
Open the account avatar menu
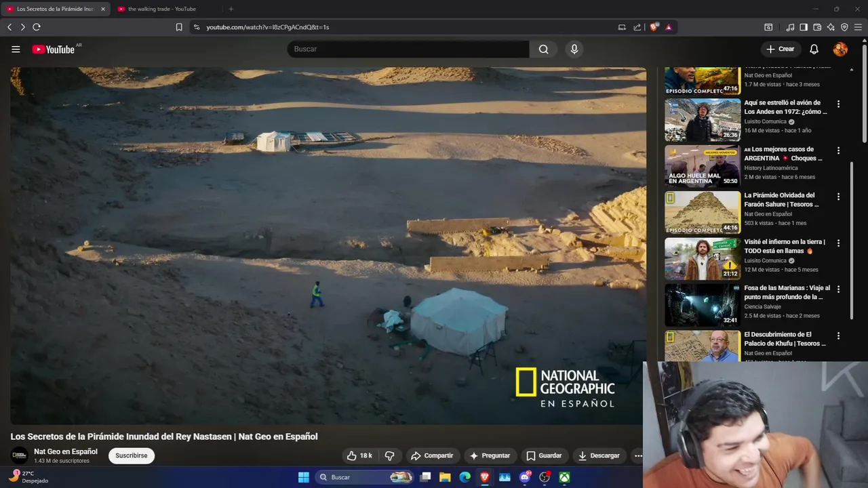(840, 49)
